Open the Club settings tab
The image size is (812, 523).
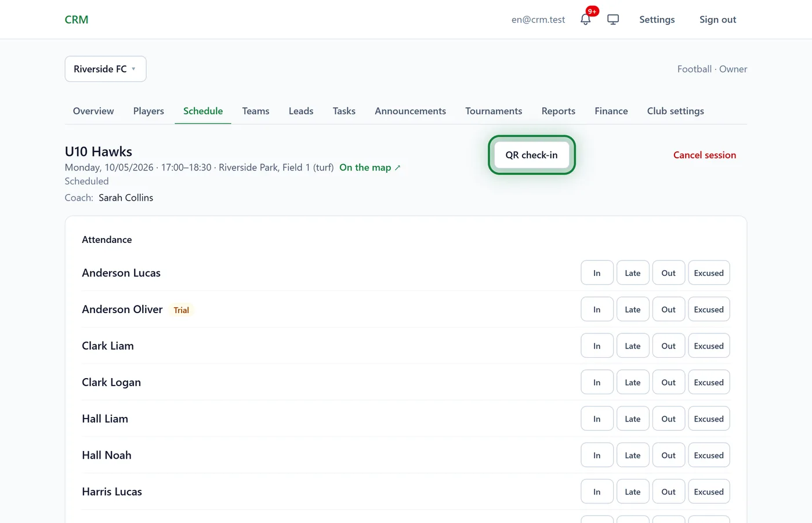(676, 111)
